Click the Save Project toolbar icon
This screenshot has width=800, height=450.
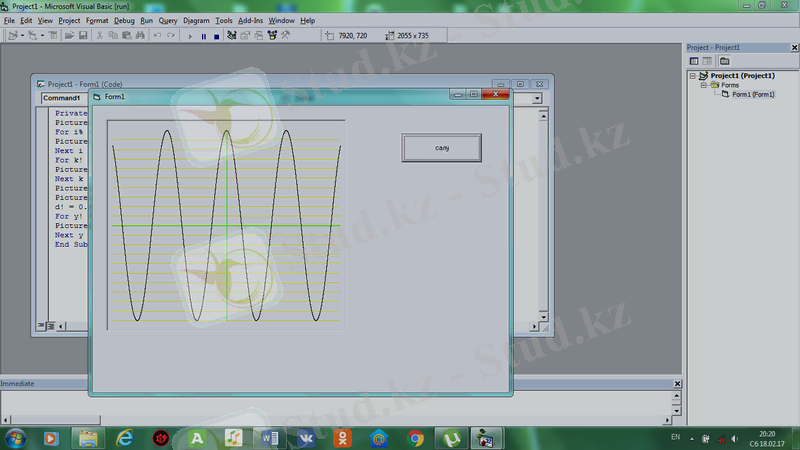pyautogui.click(x=83, y=36)
